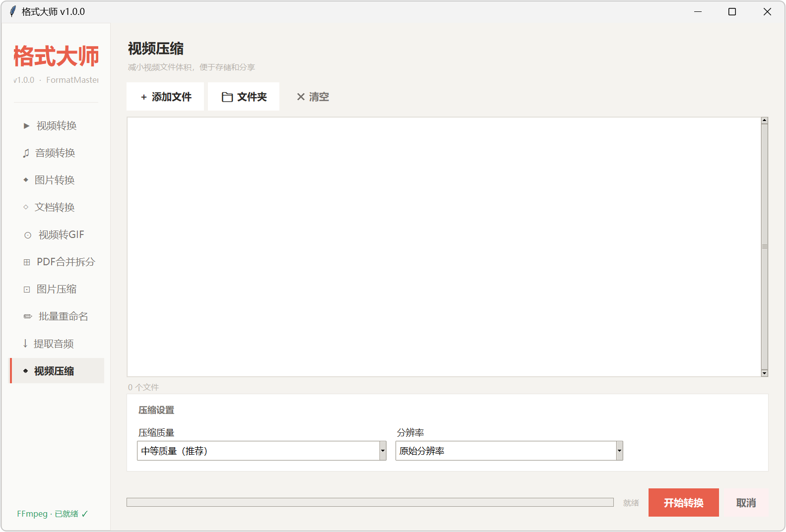Click the 视频压缩 page heading
The image size is (786, 532).
point(156,49)
